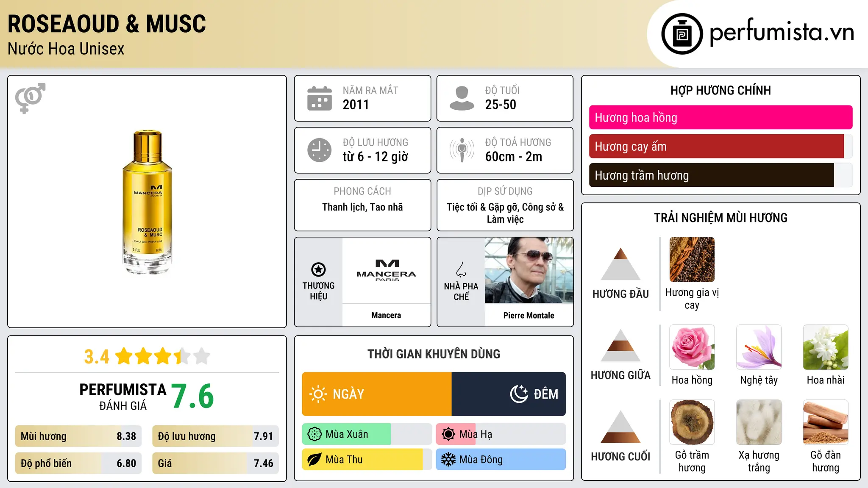Click the star badge icon above Thương hiệu
The height and width of the screenshot is (488, 868).
tap(318, 269)
